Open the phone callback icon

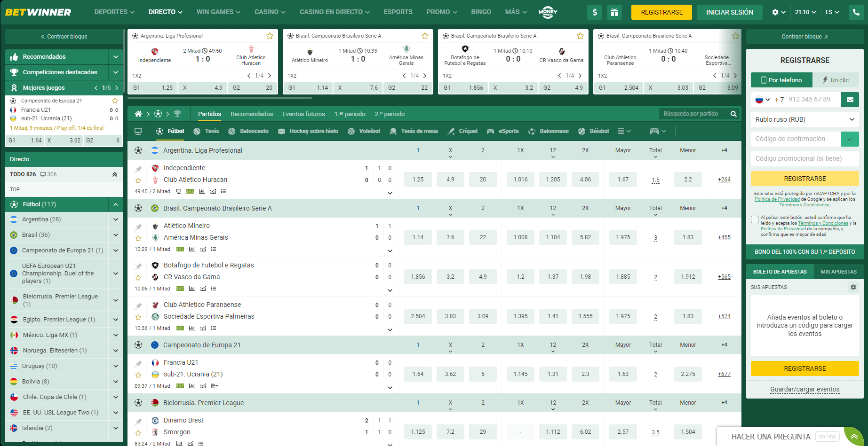[x=856, y=12]
